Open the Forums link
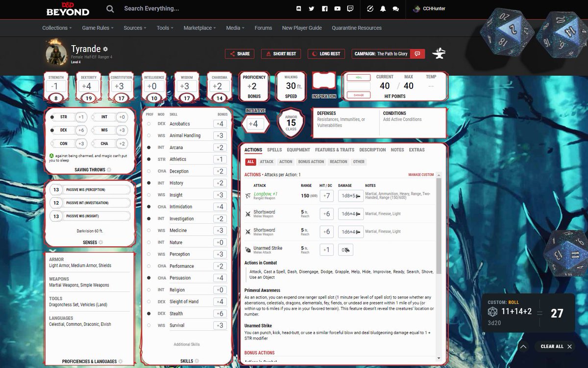 (x=263, y=28)
